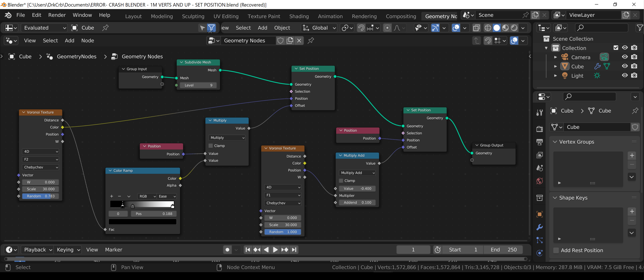Open the Render menu
The image size is (644, 280).
click(x=57, y=15)
